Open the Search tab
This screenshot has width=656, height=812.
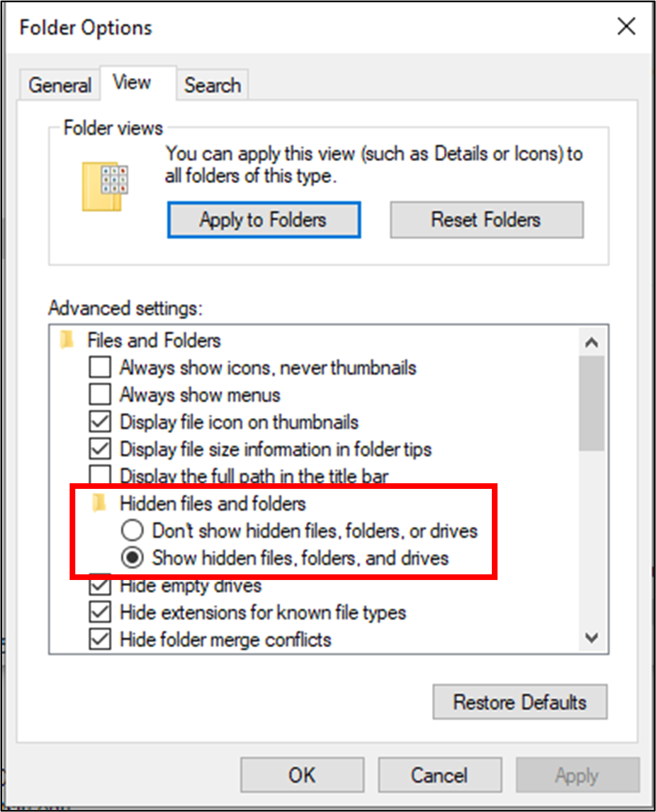212,85
